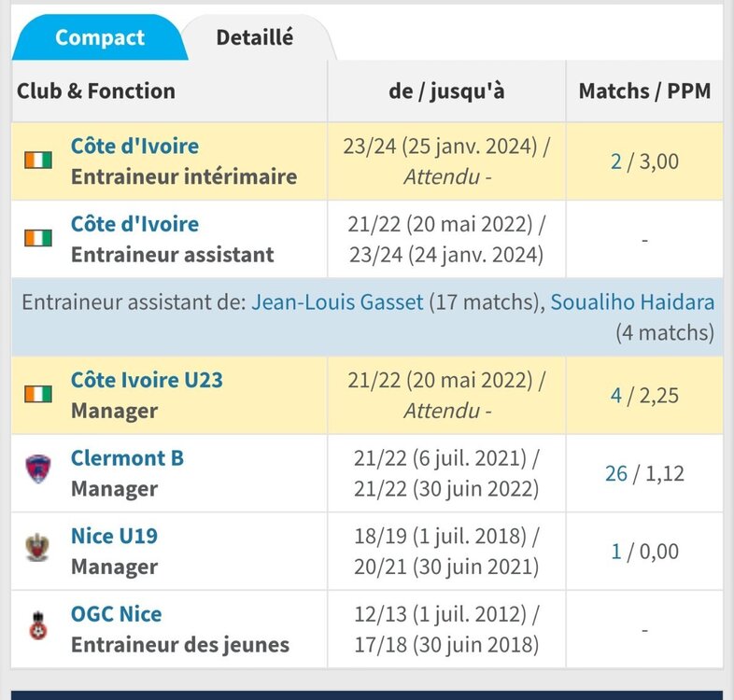Open the Nice U19 club link

114,537
